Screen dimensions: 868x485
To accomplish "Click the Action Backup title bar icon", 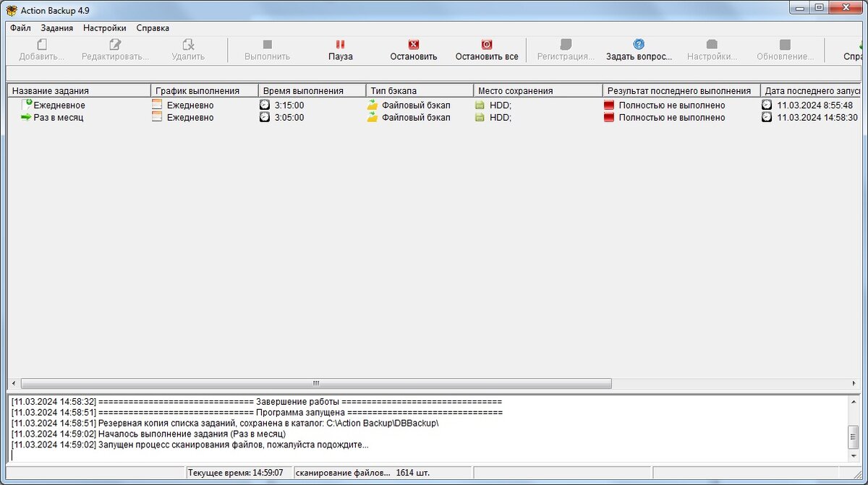I will coord(12,10).
